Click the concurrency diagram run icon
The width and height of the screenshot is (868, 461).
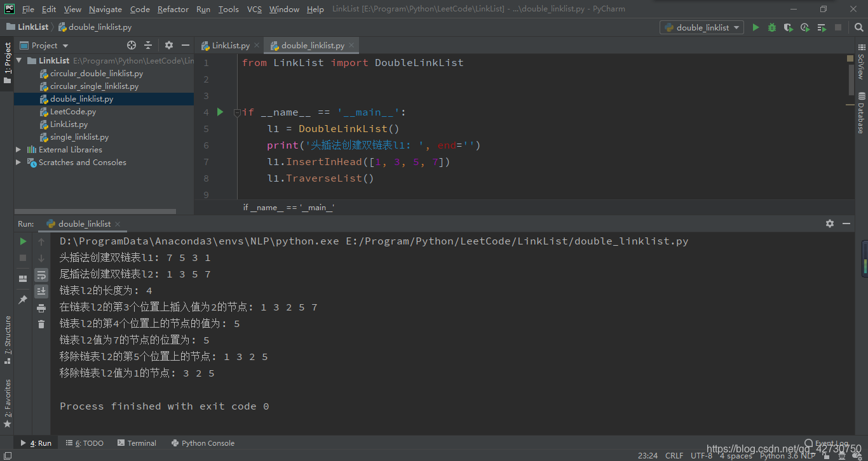822,27
